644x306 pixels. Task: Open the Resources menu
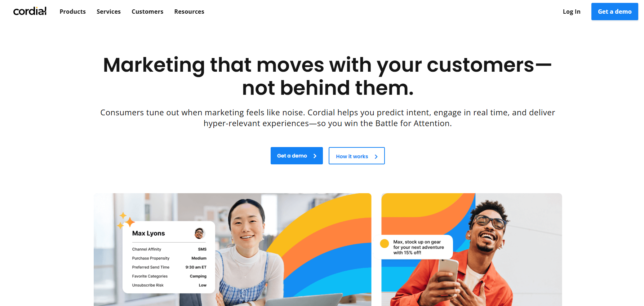pyautogui.click(x=189, y=12)
